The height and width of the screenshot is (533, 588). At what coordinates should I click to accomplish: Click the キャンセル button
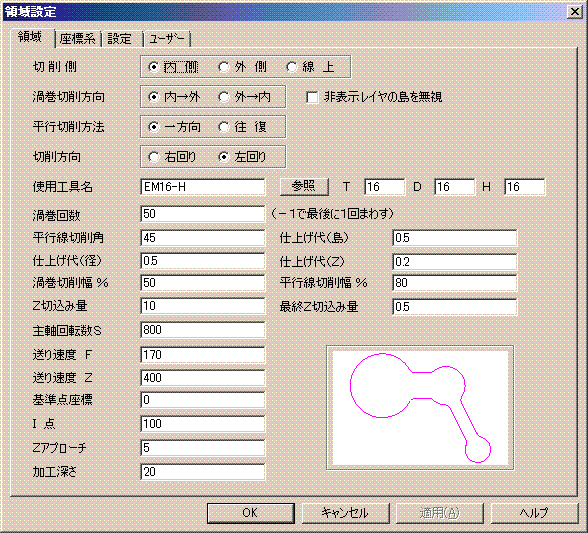345,513
